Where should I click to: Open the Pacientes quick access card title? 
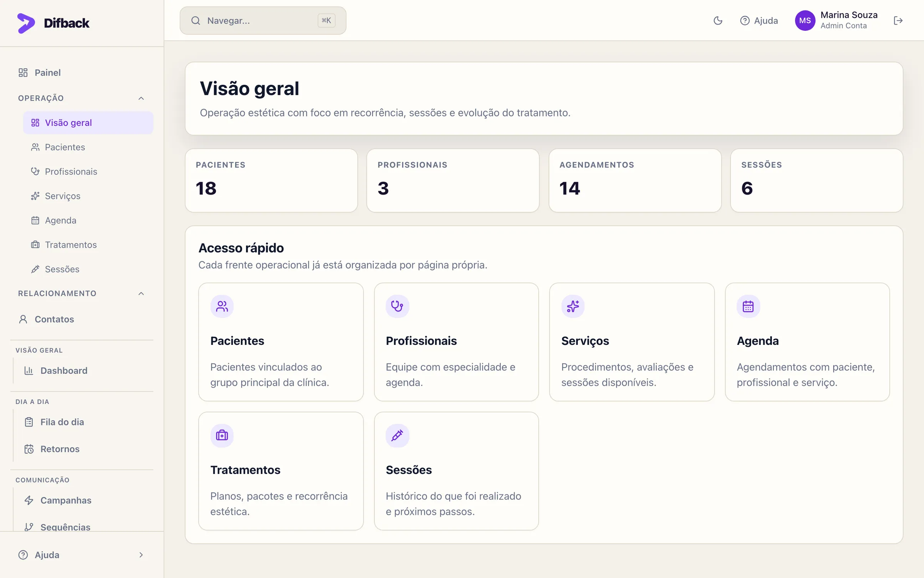click(237, 341)
